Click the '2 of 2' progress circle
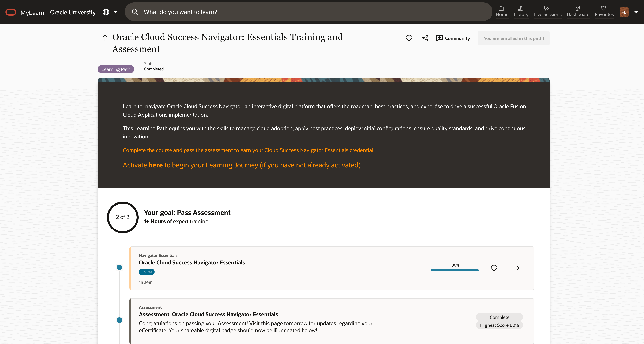The height and width of the screenshot is (344, 644). pyautogui.click(x=122, y=217)
